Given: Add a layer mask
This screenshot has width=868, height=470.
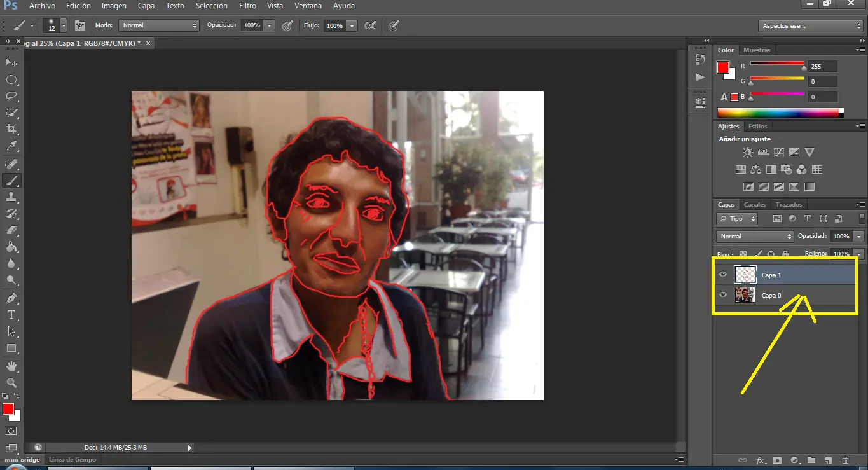Looking at the screenshot, I should tap(777, 460).
